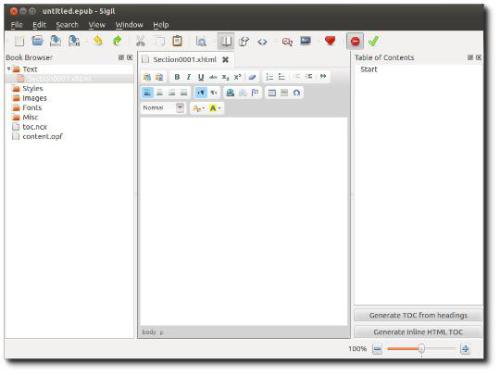Open the TOC Editor icon
This screenshot has width=500, height=375.
click(x=305, y=41)
